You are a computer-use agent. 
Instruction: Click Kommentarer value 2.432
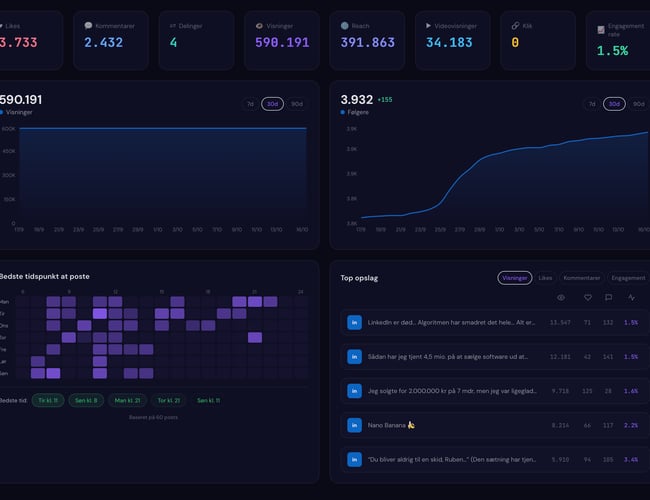tap(103, 42)
